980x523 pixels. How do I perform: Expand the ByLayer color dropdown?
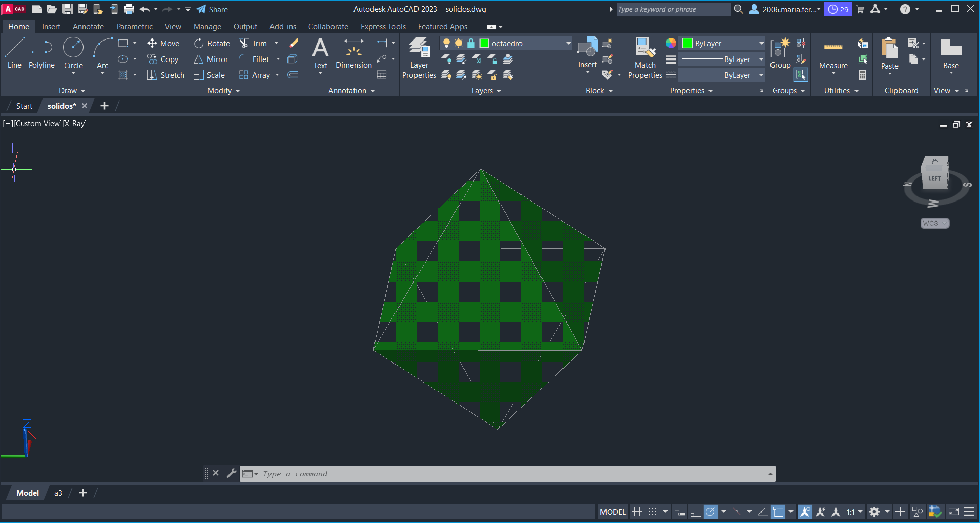[x=761, y=44]
